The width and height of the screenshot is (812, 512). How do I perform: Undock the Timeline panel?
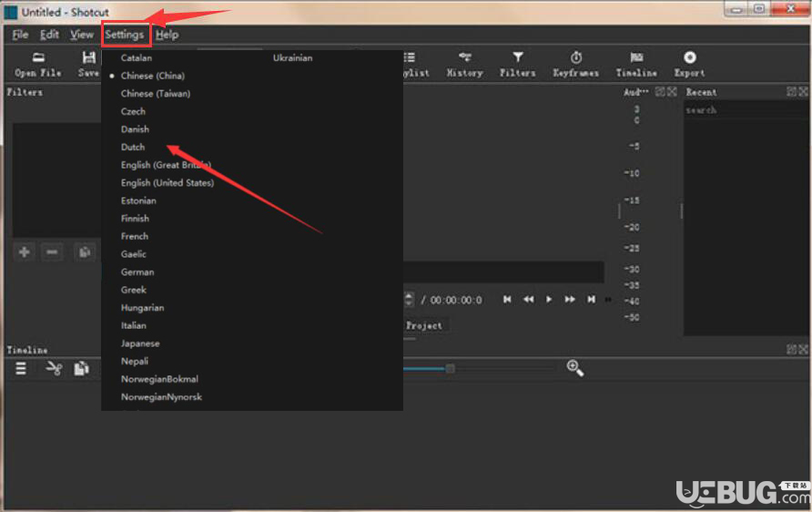(791, 349)
